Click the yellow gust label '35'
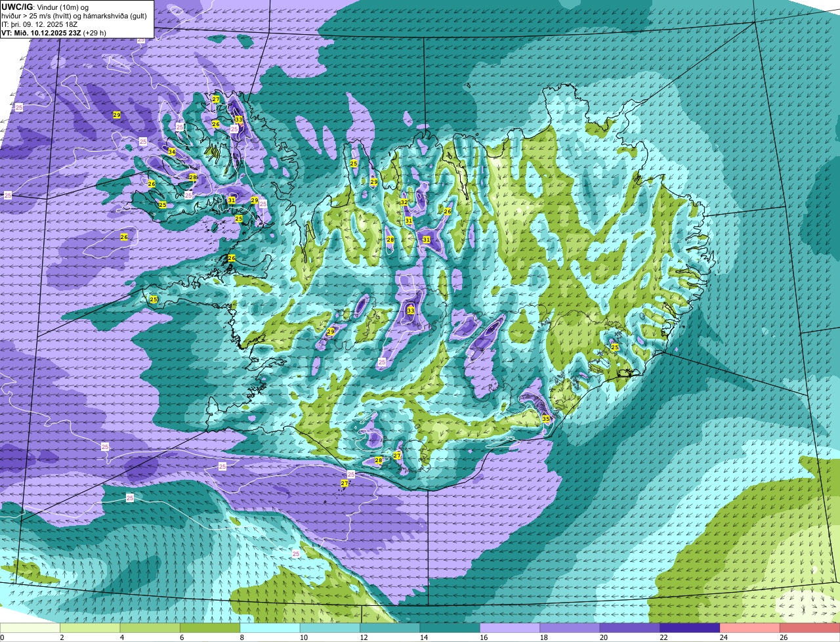Screen dimensions: 840x642 (546, 419)
